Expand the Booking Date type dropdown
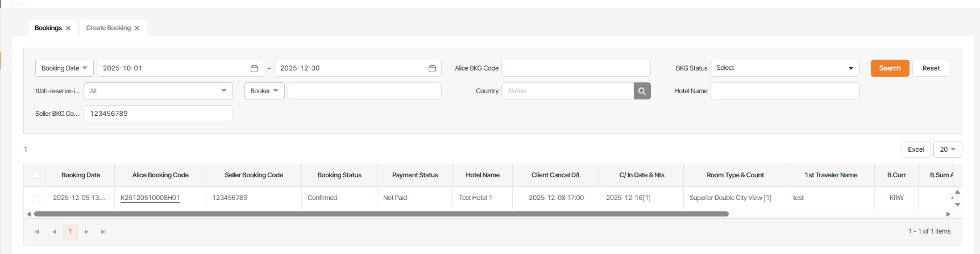This screenshot has height=254, width=980. pyautogui.click(x=64, y=68)
